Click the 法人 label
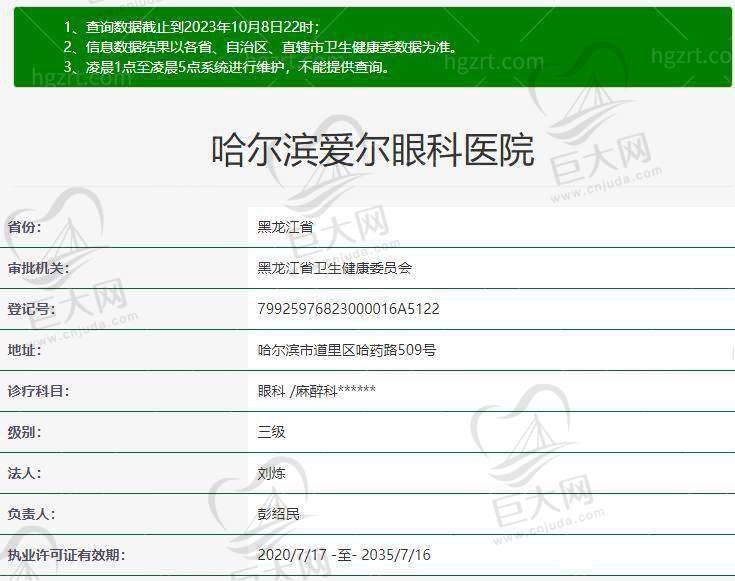Screen dimensions: 735x581 (x=24, y=473)
